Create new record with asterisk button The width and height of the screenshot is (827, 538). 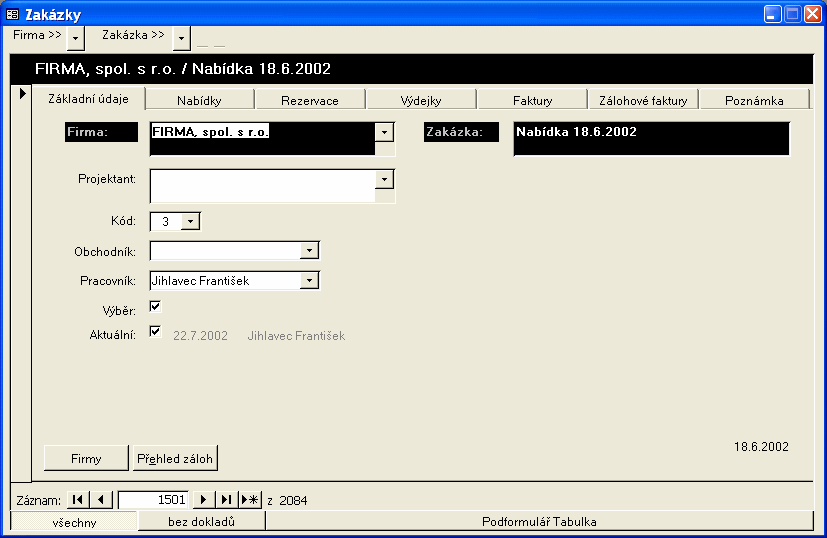tap(250, 499)
